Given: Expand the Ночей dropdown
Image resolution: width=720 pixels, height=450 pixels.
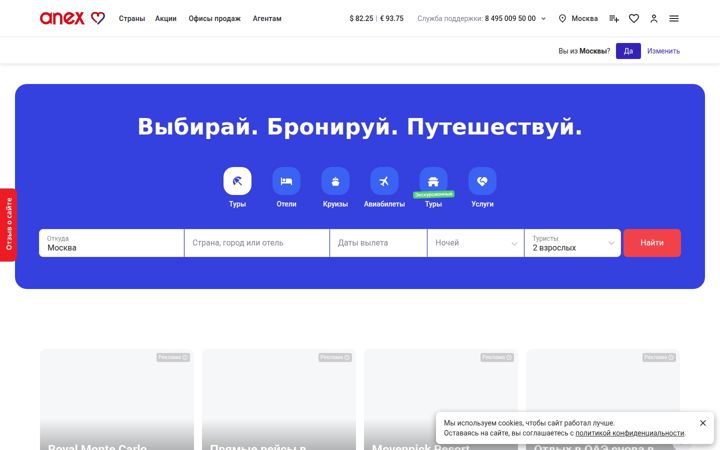Looking at the screenshot, I should (476, 243).
